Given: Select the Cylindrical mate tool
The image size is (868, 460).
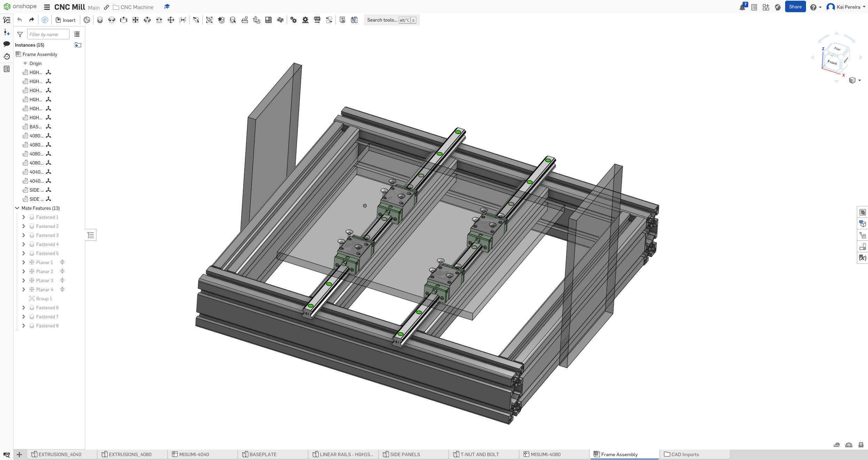Looking at the screenshot, I should pos(147,20).
